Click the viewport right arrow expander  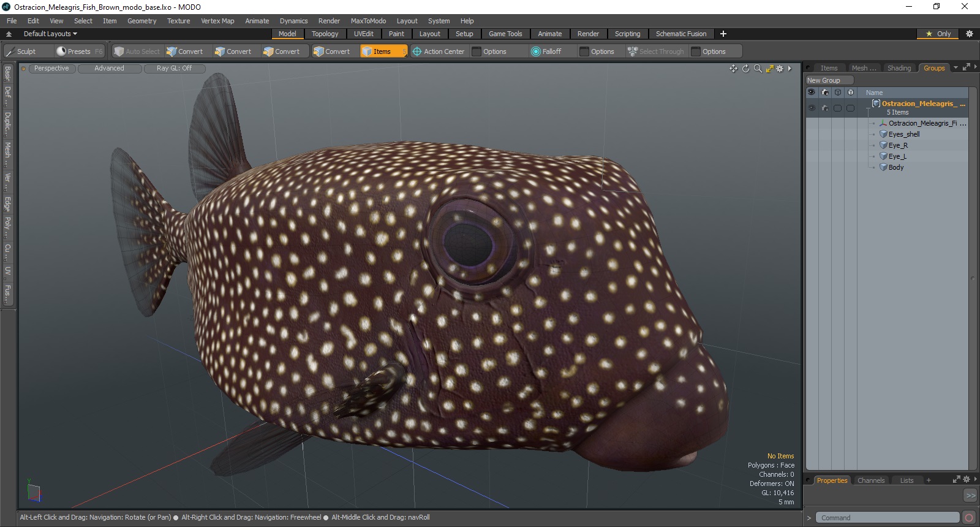point(790,69)
